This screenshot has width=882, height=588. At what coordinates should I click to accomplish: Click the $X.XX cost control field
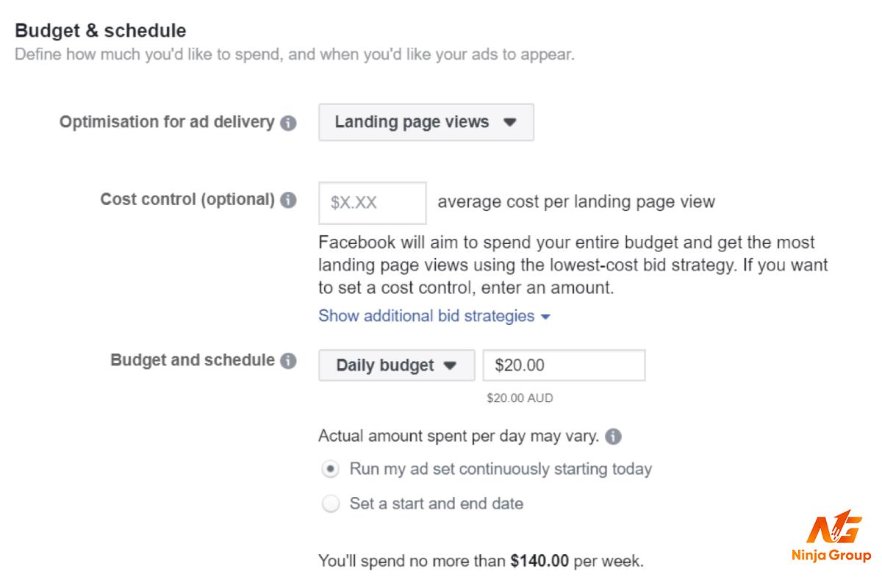click(x=372, y=203)
